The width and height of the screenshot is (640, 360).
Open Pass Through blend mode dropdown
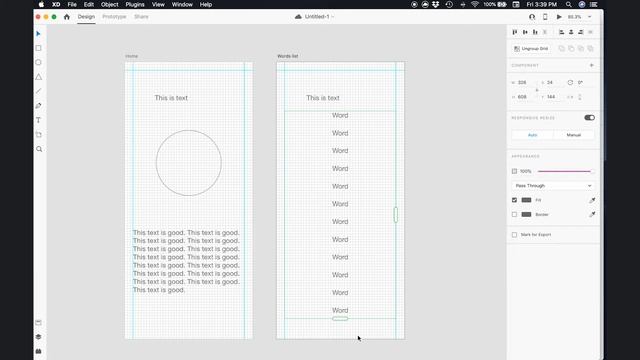pos(553,186)
